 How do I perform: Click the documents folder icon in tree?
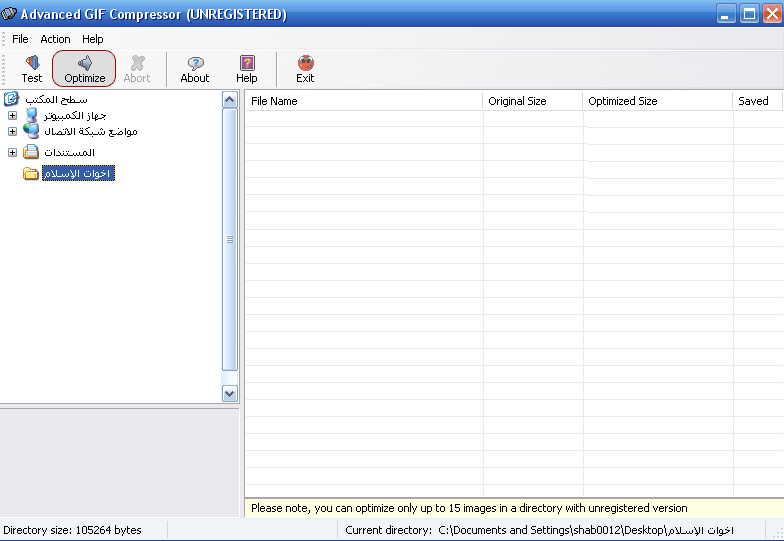click(x=31, y=152)
